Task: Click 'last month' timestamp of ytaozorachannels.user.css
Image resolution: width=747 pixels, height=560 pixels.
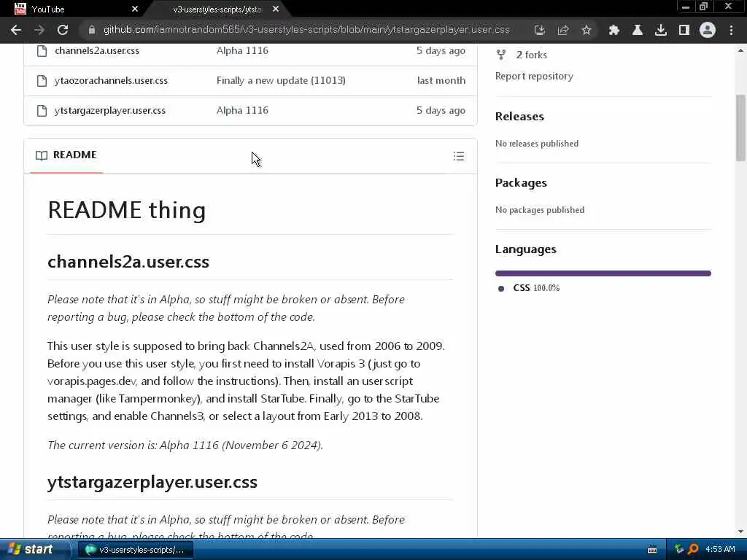Action: 441,80
